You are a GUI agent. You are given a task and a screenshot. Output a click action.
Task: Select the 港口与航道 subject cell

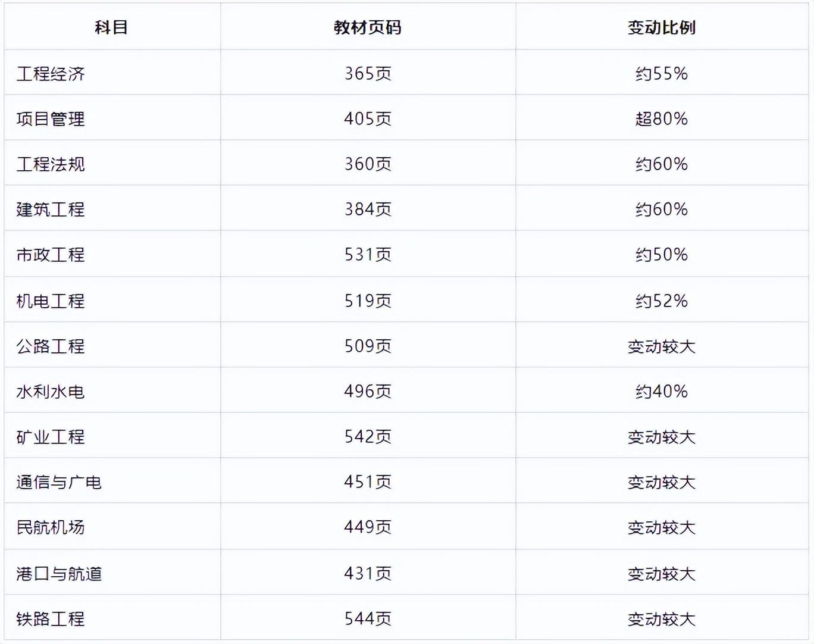[x=59, y=574]
